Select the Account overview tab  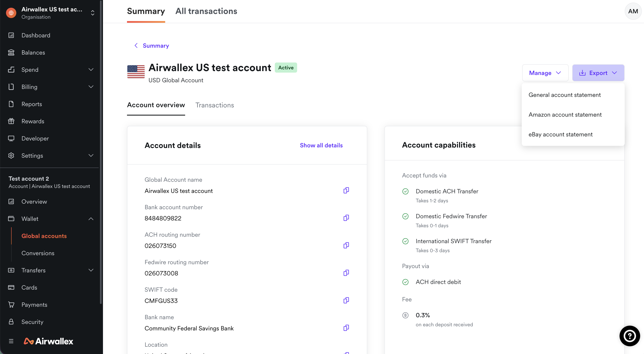pyautogui.click(x=156, y=105)
